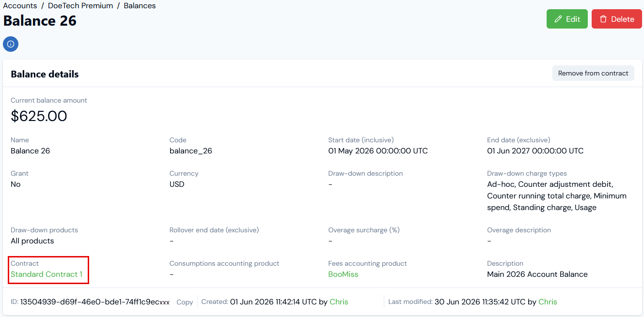This screenshot has width=644, height=317.
Task: Open Standard Contract 1 link
Action: (47, 274)
